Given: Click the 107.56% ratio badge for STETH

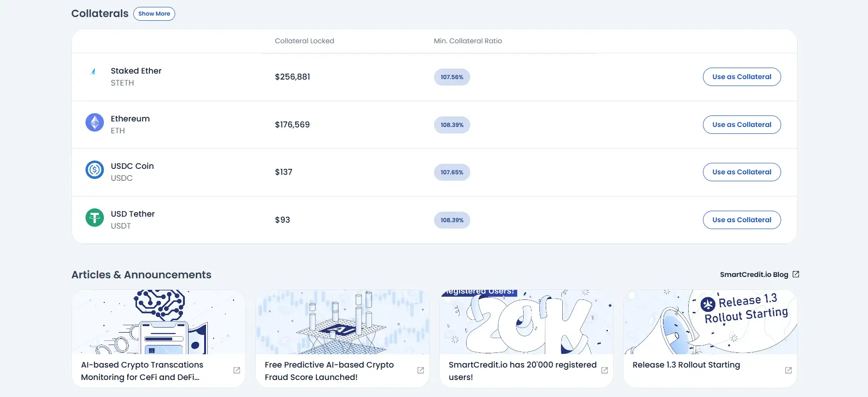Looking at the screenshot, I should 452,77.
